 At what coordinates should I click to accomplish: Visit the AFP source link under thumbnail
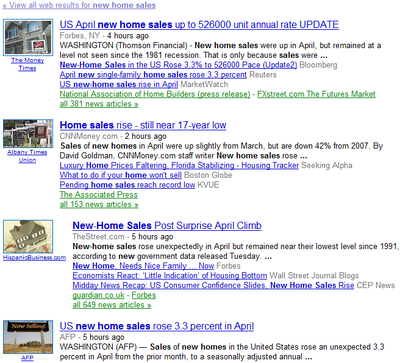27,358
